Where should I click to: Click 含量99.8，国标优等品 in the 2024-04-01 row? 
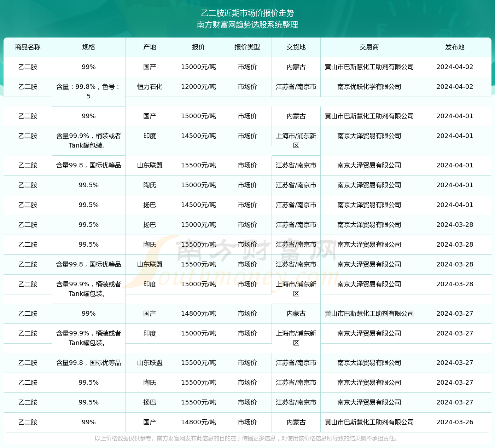click(x=89, y=165)
